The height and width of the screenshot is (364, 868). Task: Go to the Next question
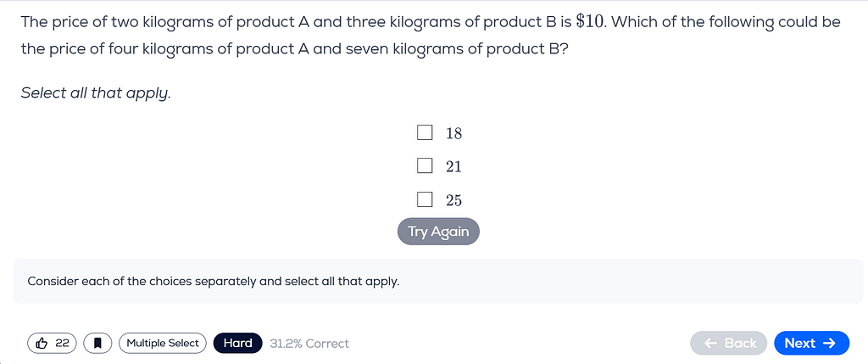tap(811, 343)
